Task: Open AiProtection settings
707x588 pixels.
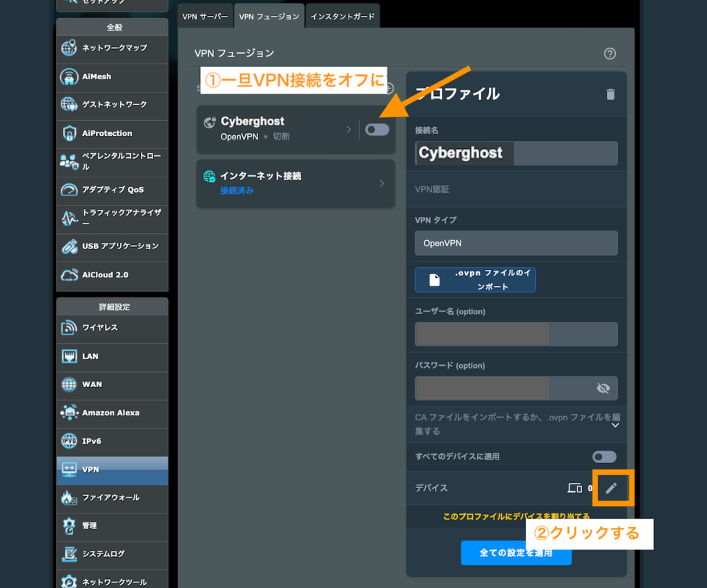Action: pos(111,133)
